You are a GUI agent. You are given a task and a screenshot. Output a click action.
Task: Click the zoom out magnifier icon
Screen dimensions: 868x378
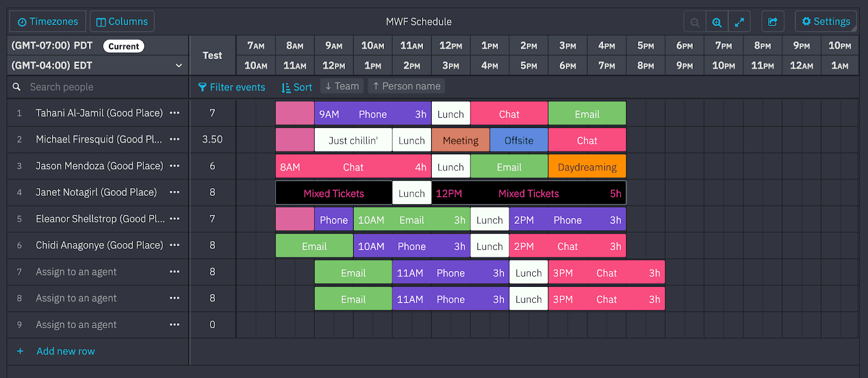click(695, 22)
